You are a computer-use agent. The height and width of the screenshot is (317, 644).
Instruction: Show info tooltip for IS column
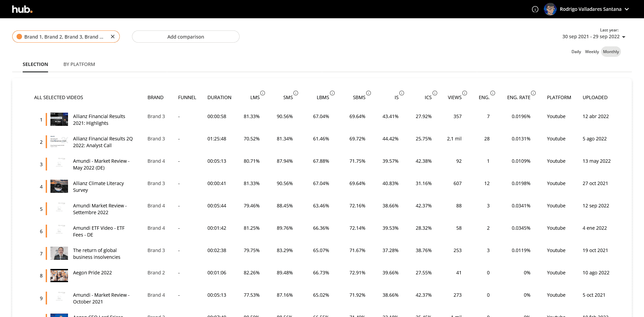click(x=402, y=93)
